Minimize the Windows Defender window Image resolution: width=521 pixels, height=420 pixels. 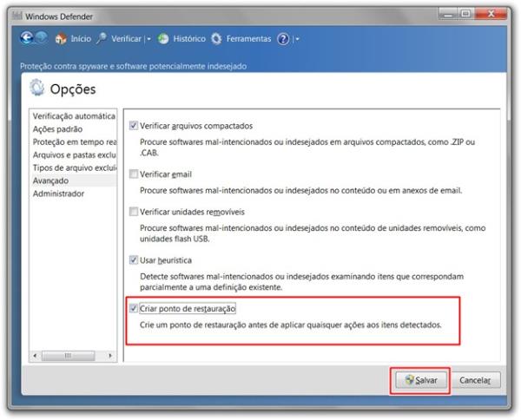[448, 14]
